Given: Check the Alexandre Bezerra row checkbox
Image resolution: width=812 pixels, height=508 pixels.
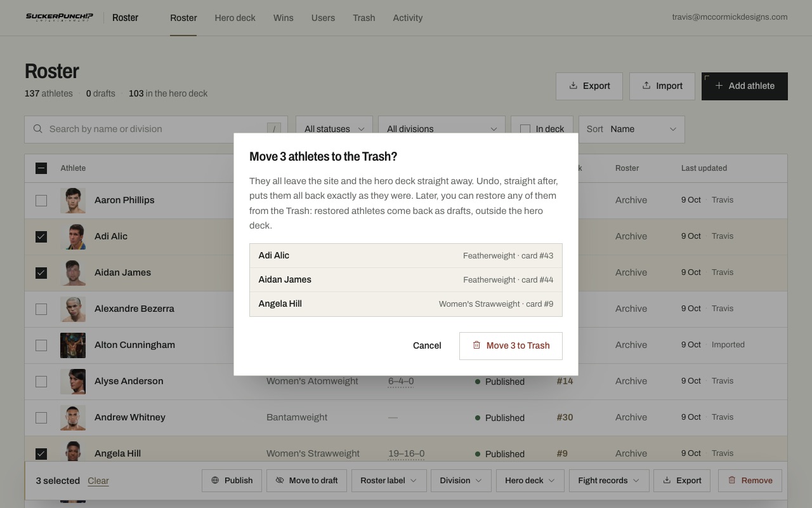Looking at the screenshot, I should point(41,309).
